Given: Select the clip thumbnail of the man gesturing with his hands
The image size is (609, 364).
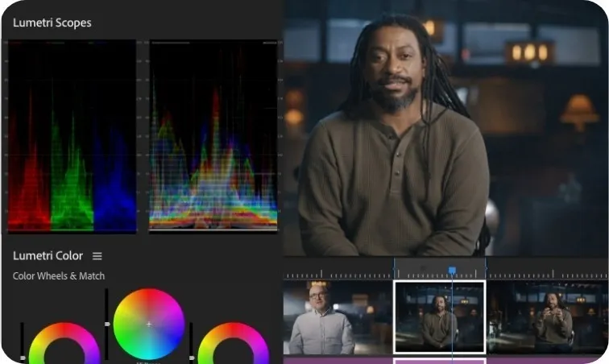Looking at the screenshot, I should (x=548, y=317).
